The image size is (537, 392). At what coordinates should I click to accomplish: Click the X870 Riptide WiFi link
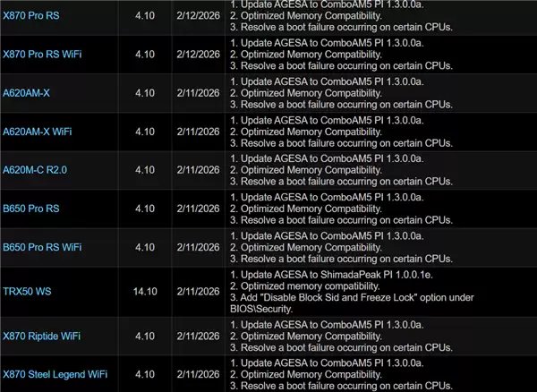tap(42, 335)
